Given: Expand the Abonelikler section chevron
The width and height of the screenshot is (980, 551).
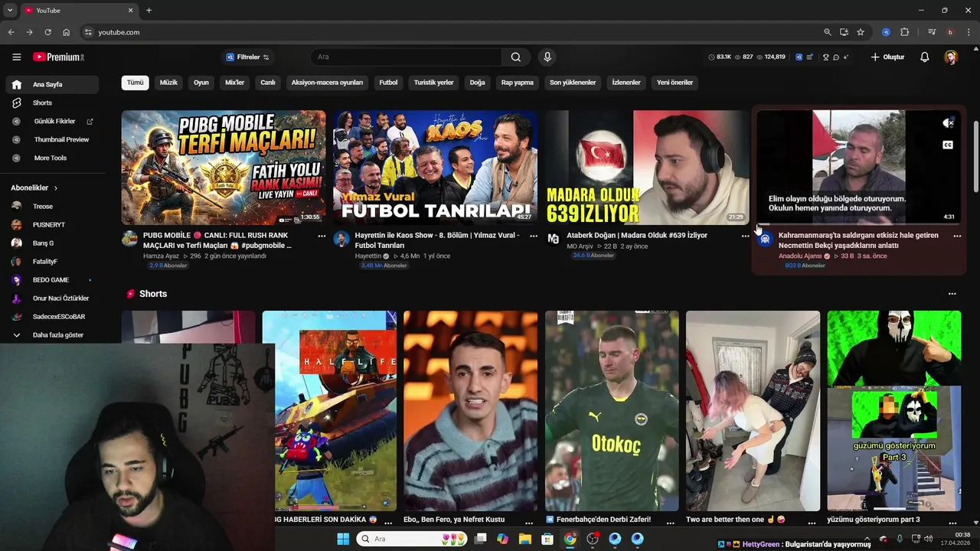Looking at the screenshot, I should 55,187.
